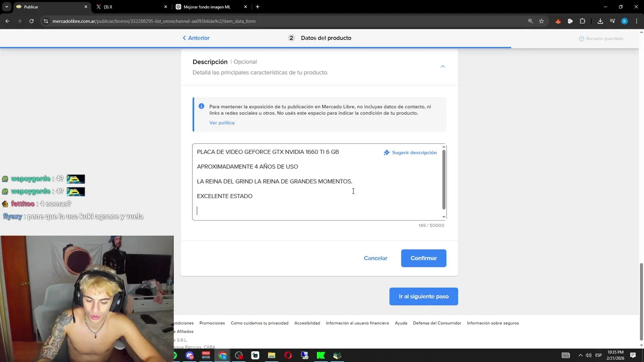Open the OBS Studio taskbar icon
Image resolution: width=644 pixels, height=362 pixels.
pyautogui.click(x=238, y=355)
